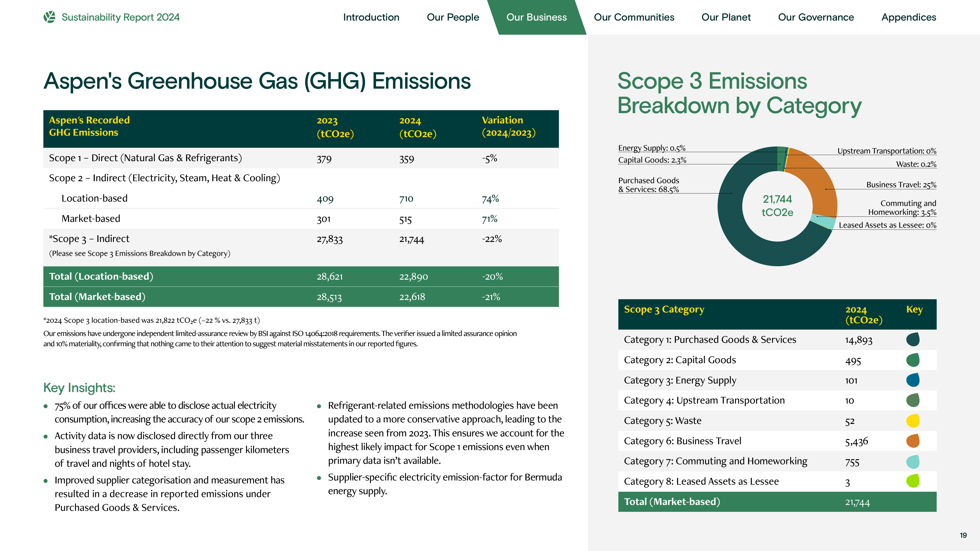Click the 'Upstream Transportation: 0%' chart label
This screenshot has height=551, width=980.
click(887, 151)
